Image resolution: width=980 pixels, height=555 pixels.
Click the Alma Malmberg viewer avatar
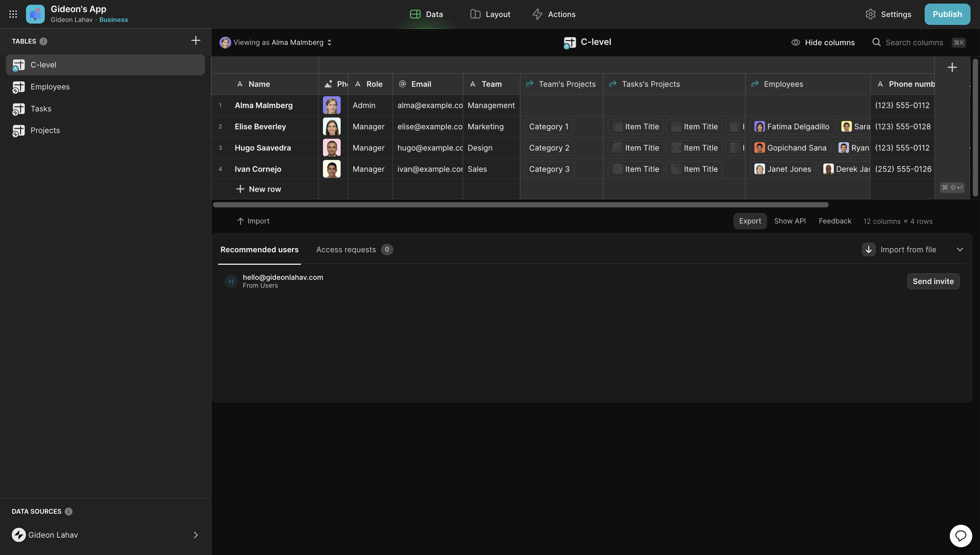(x=225, y=42)
